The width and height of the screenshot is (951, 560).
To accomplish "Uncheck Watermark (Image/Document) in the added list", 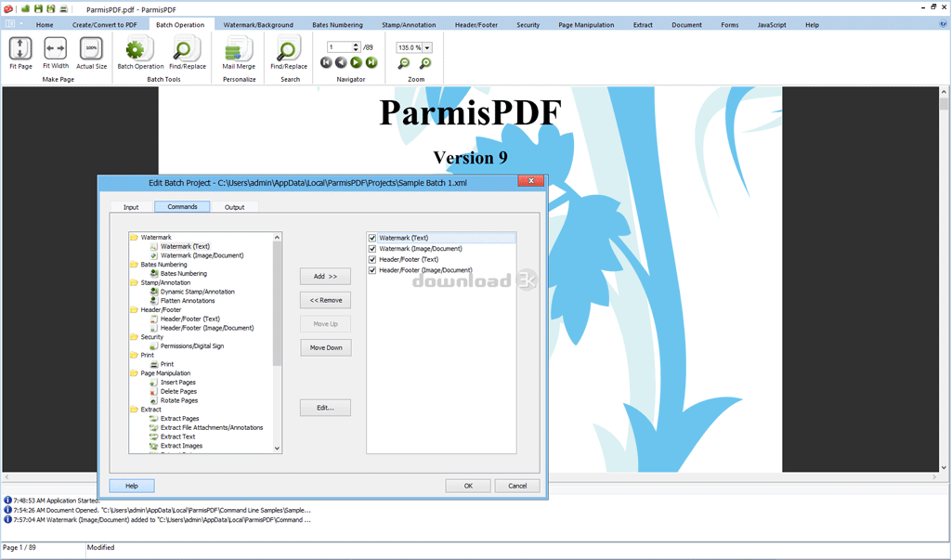I will click(372, 249).
